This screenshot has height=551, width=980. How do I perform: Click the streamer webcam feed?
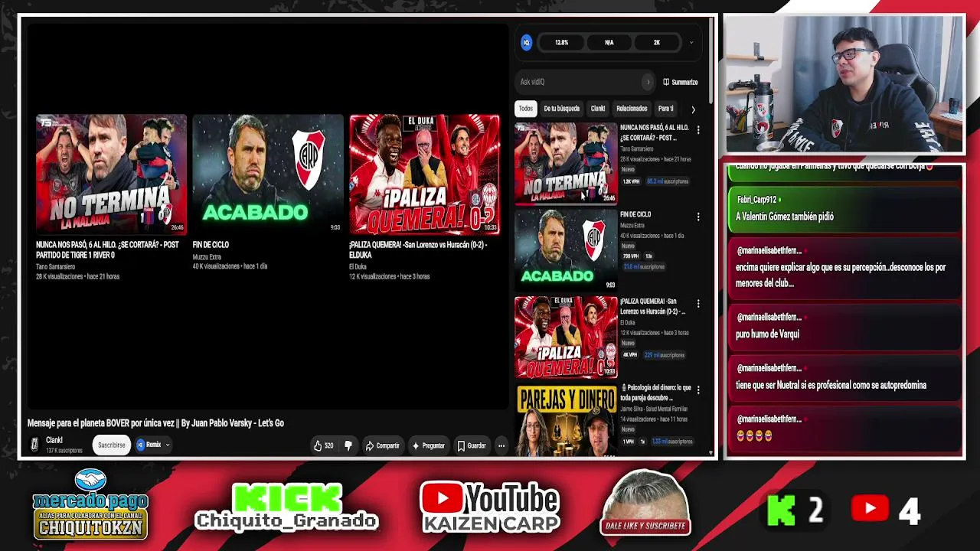tap(844, 85)
